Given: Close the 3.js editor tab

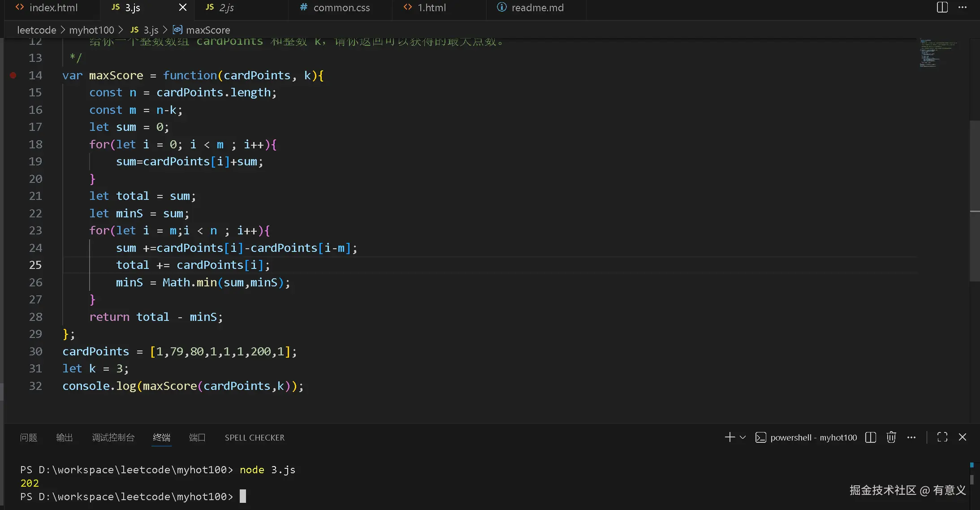Looking at the screenshot, I should [183, 8].
